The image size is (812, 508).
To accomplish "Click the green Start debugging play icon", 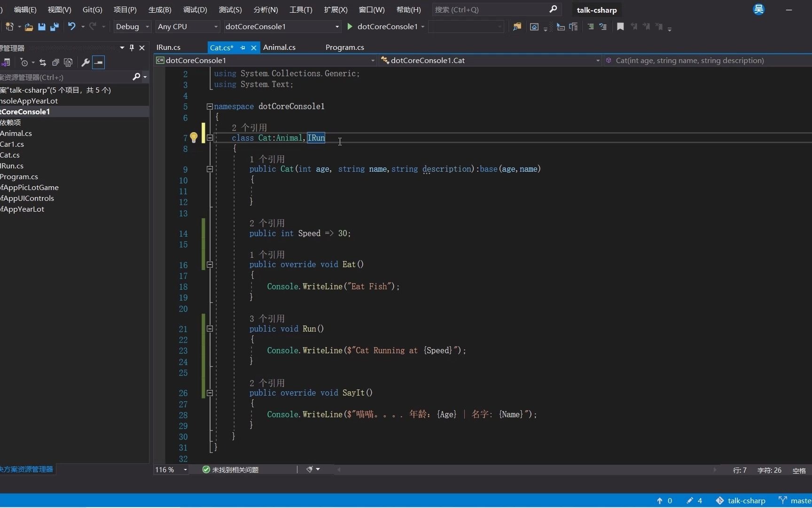I will click(x=350, y=27).
